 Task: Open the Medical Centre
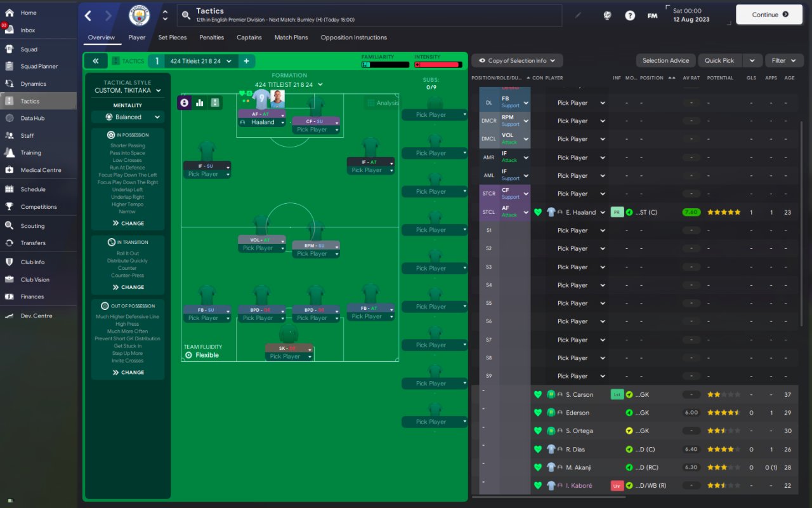[41, 170]
